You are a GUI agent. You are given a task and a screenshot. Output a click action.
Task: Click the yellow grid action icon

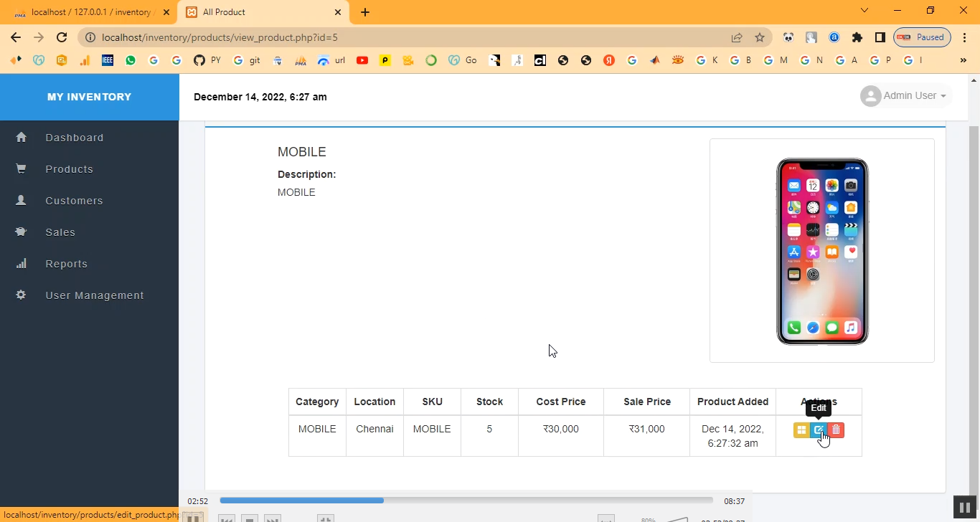801,430
